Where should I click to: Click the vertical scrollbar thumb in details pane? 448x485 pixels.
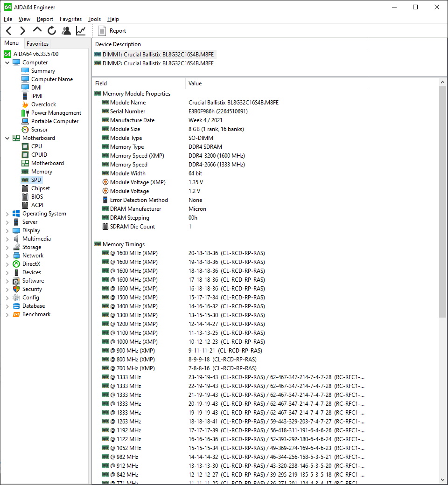[x=442, y=201]
